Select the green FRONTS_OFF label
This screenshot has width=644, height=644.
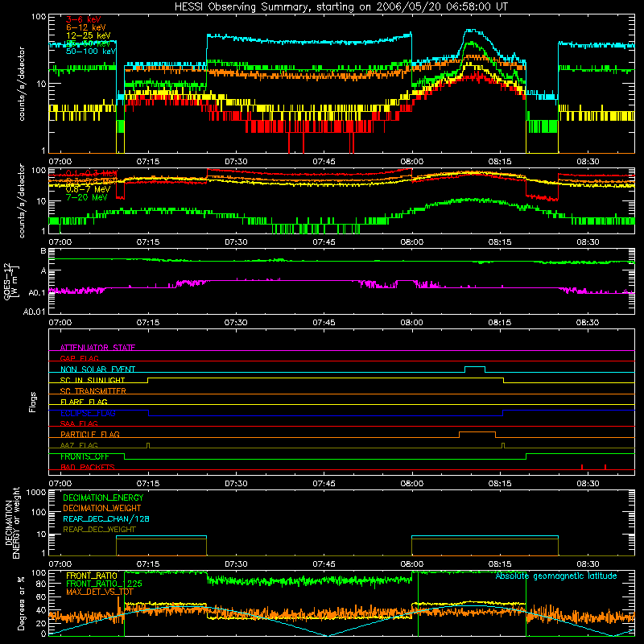pyautogui.click(x=85, y=456)
